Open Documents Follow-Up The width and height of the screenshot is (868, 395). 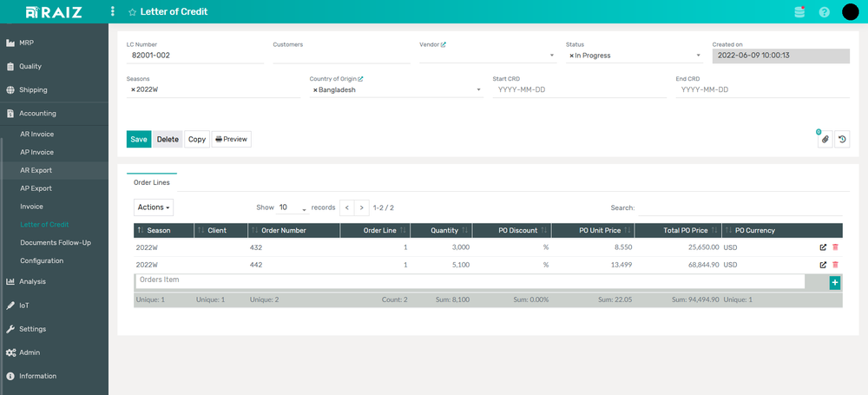(x=54, y=243)
